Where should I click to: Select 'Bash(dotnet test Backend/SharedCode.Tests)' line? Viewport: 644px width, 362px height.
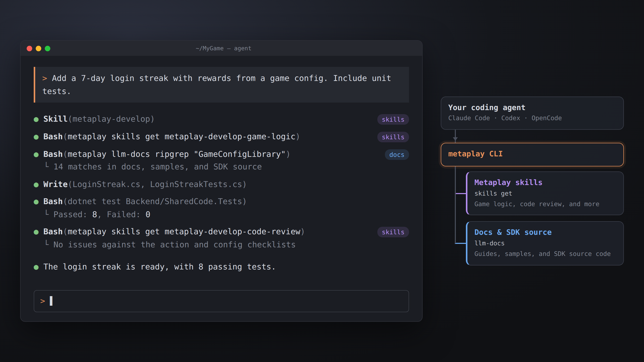pyautogui.click(x=145, y=201)
